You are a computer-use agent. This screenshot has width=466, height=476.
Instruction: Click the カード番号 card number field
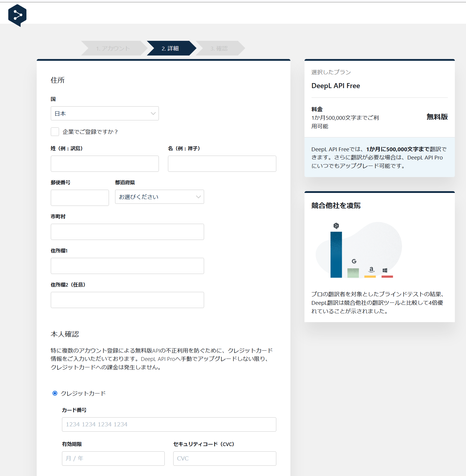point(169,424)
